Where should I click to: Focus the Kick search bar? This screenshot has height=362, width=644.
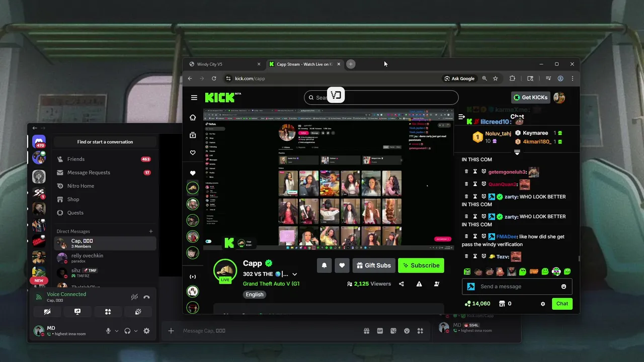381,98
